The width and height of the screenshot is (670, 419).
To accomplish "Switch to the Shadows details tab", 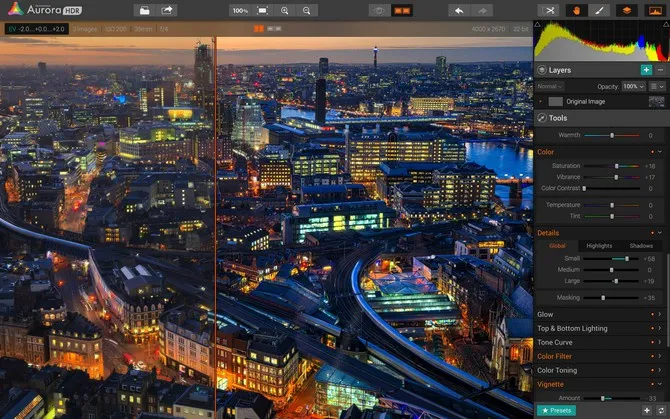I will pos(641,245).
